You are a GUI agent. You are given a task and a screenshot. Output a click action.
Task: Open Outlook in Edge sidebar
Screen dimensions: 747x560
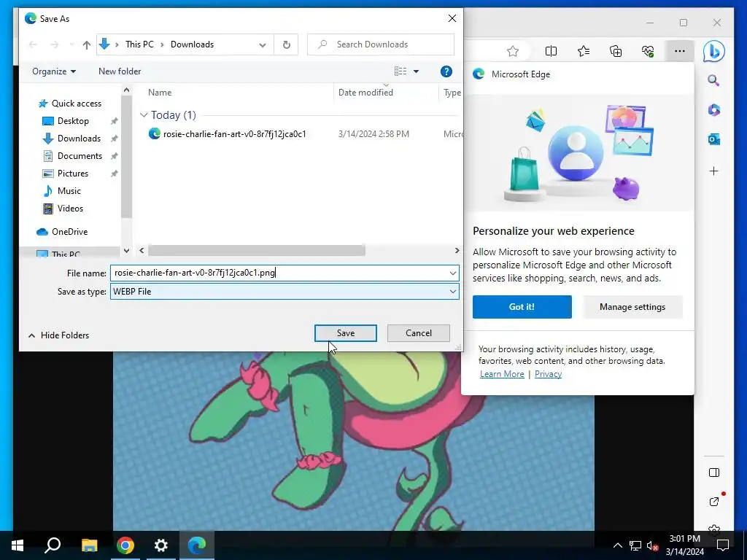tap(713, 139)
